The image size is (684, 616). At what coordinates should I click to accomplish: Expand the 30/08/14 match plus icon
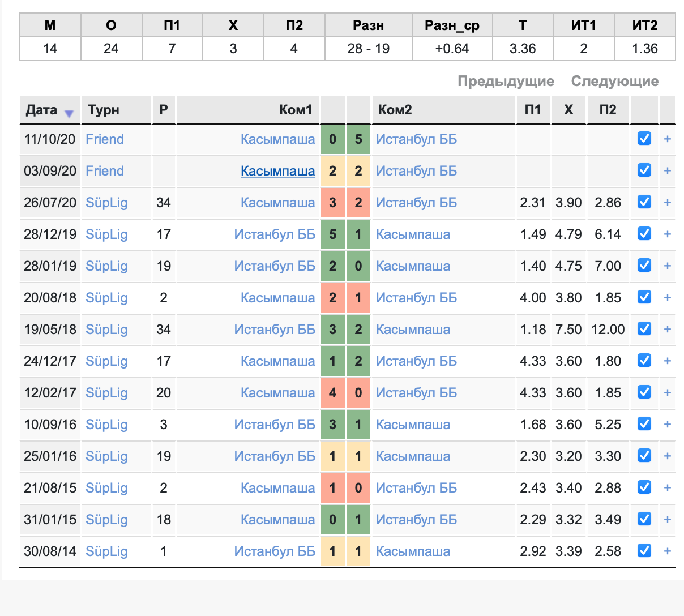(668, 551)
